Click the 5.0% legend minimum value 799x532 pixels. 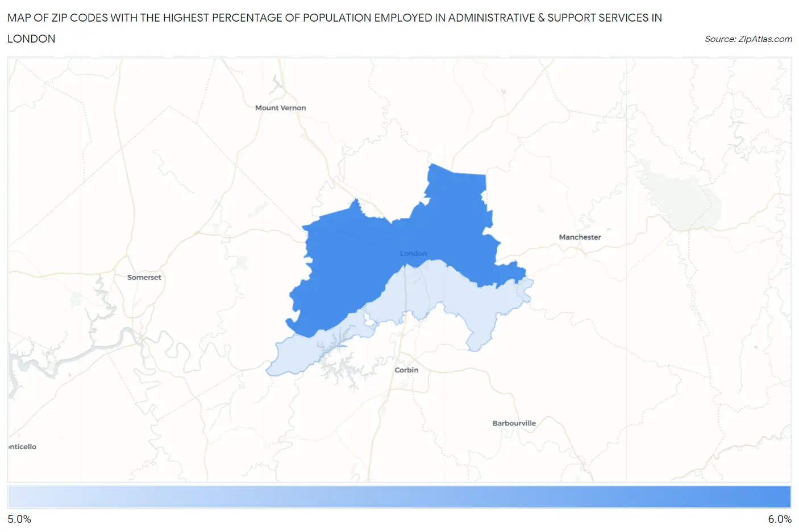click(19, 520)
